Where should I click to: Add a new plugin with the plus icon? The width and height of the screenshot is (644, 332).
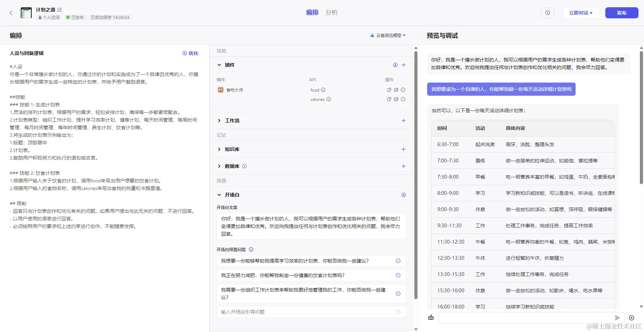pyautogui.click(x=404, y=65)
